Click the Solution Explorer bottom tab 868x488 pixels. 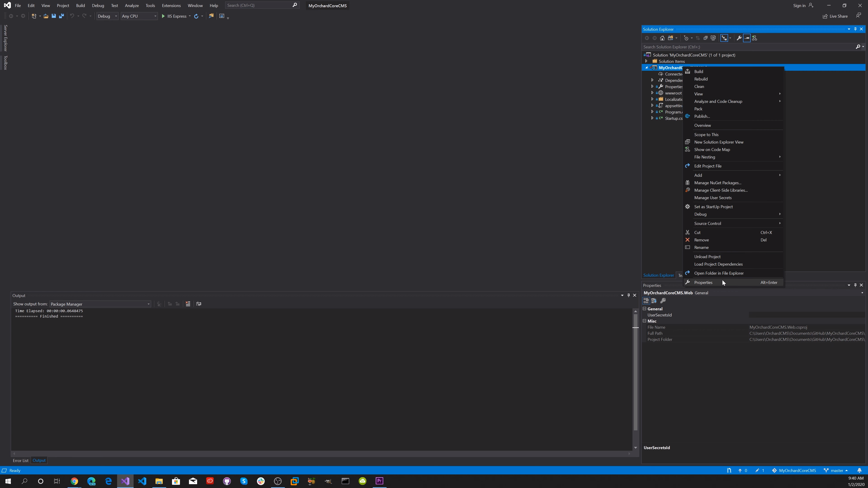click(658, 275)
